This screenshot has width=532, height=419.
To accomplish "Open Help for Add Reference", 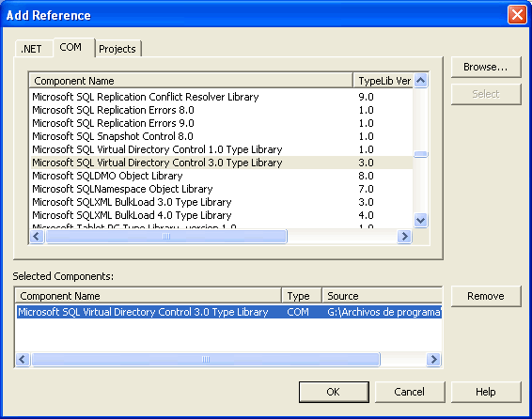I will pos(486,392).
